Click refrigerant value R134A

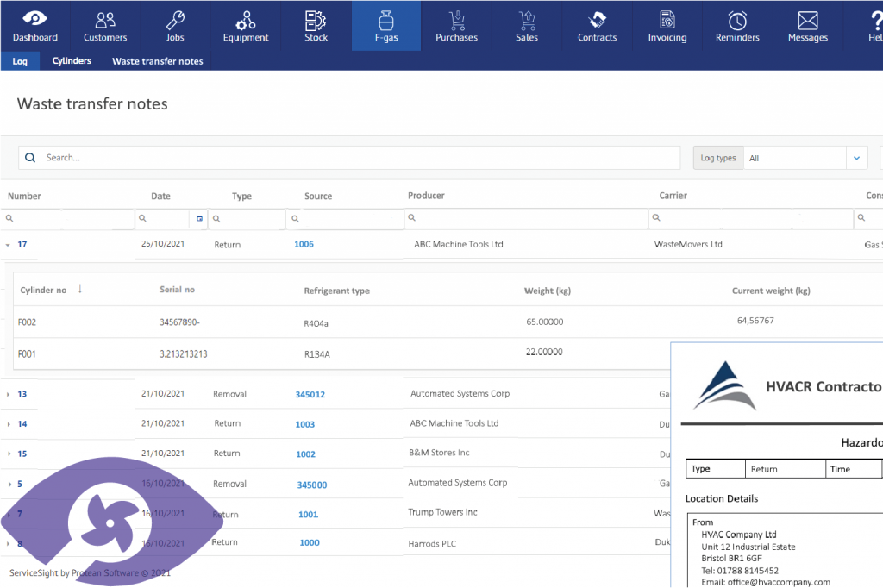click(317, 354)
